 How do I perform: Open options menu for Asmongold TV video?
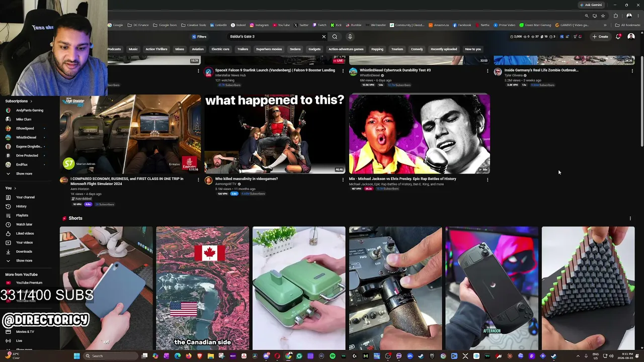[x=343, y=179]
